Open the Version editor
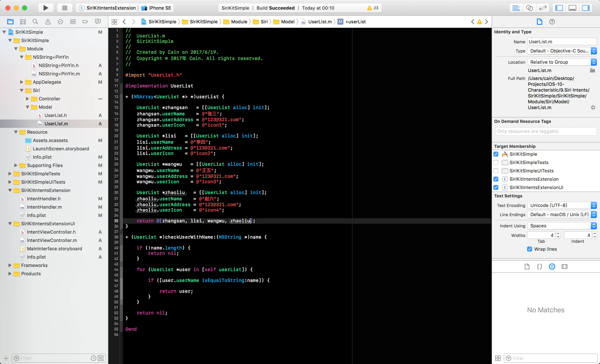This screenshot has height=364, width=600. (543, 8)
